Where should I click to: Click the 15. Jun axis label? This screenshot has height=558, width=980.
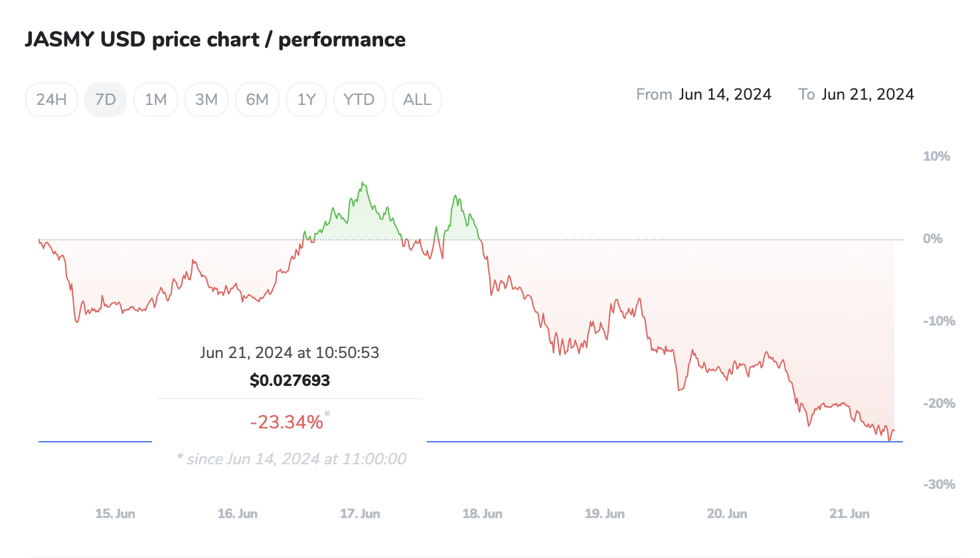click(x=115, y=513)
